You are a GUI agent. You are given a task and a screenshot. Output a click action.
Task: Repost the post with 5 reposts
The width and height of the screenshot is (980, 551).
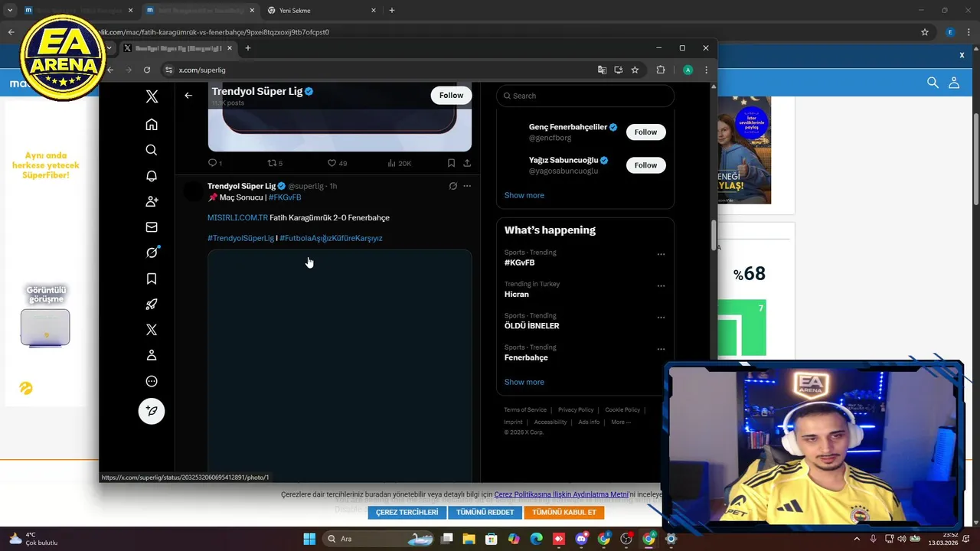(275, 163)
